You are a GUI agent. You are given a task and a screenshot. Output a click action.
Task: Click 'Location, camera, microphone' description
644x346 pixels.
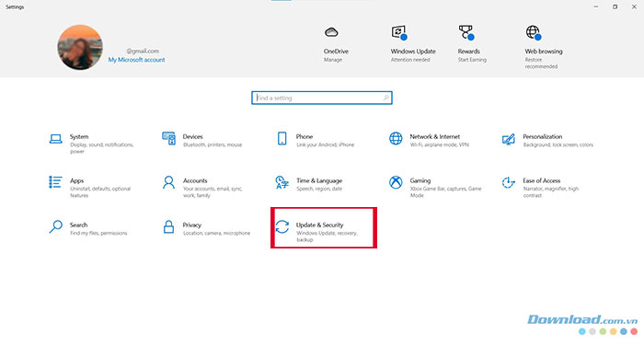pyautogui.click(x=216, y=234)
